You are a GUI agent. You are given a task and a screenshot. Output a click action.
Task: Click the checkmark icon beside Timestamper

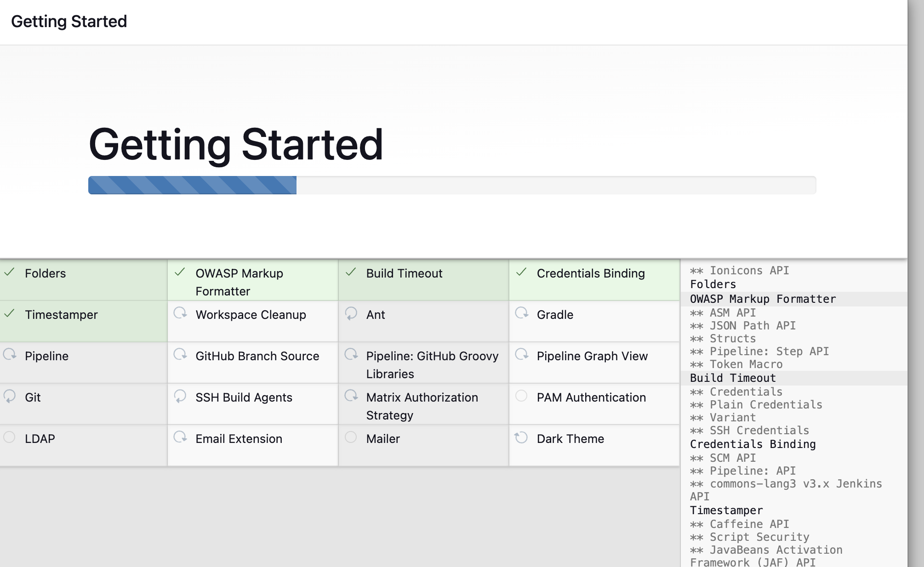[x=9, y=314]
